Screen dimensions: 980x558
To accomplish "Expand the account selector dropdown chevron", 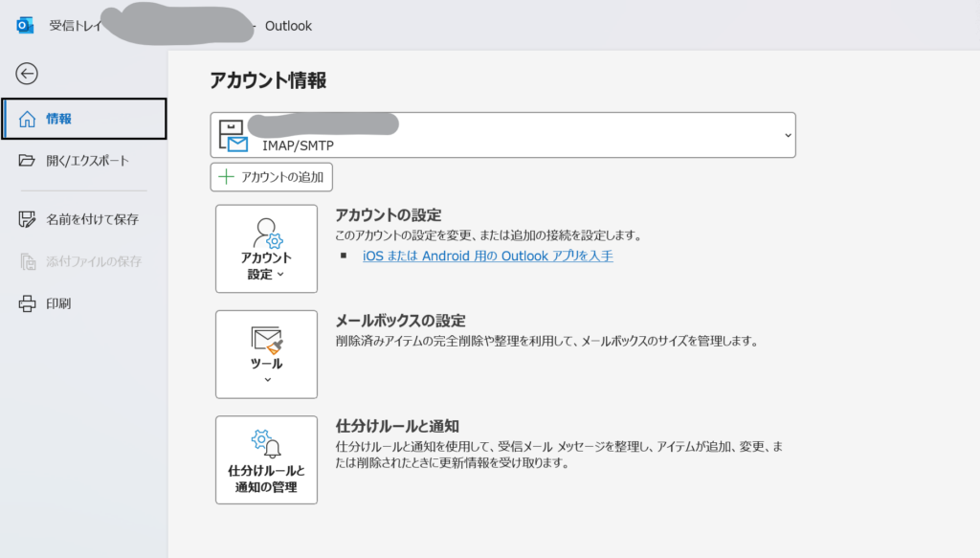I will 788,135.
